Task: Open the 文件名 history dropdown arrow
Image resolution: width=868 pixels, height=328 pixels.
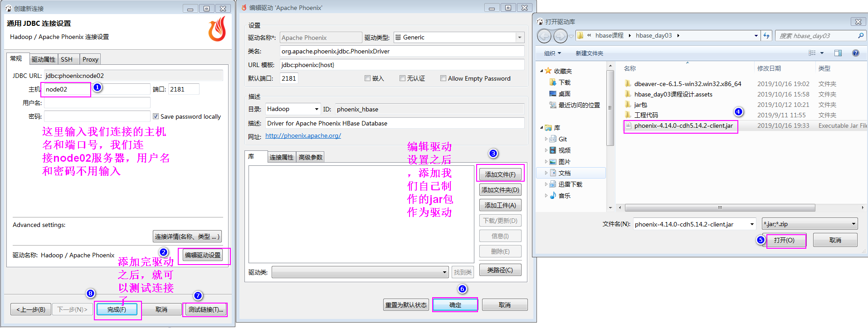Action: (752, 224)
